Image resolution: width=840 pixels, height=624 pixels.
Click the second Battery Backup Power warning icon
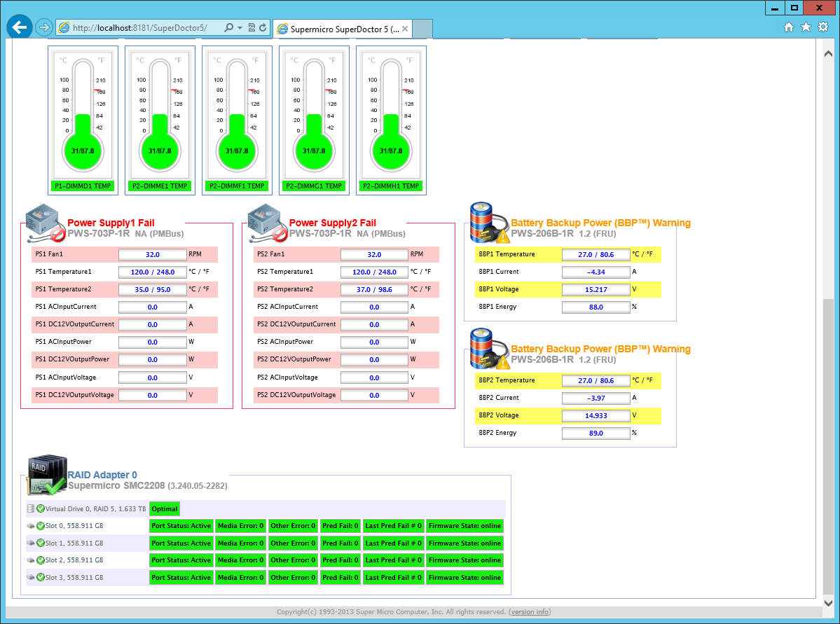coord(489,349)
